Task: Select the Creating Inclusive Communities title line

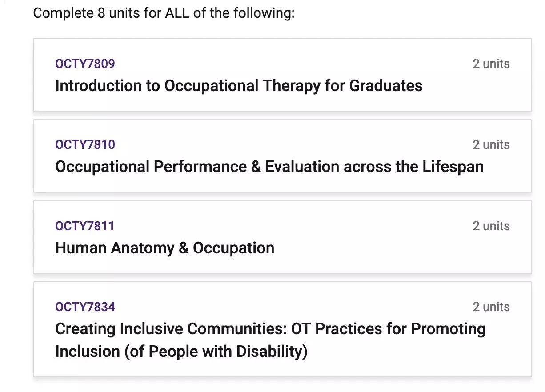Action: click(270, 329)
